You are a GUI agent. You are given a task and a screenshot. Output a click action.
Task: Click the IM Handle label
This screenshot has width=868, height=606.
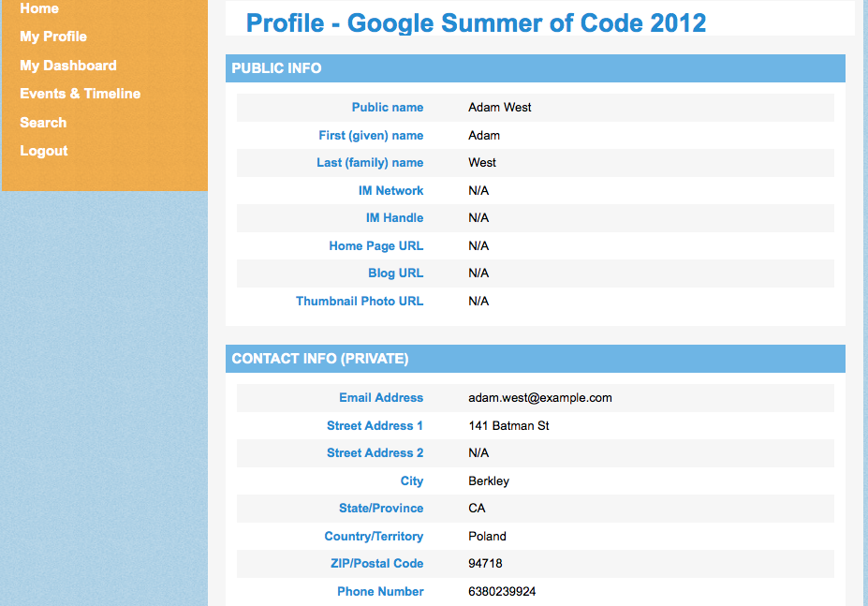[395, 217]
